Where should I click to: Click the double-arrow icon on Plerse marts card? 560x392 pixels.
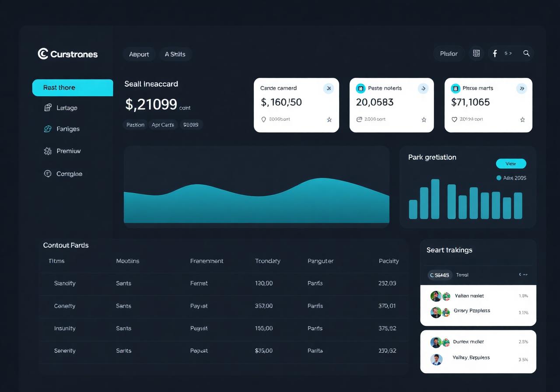point(521,88)
